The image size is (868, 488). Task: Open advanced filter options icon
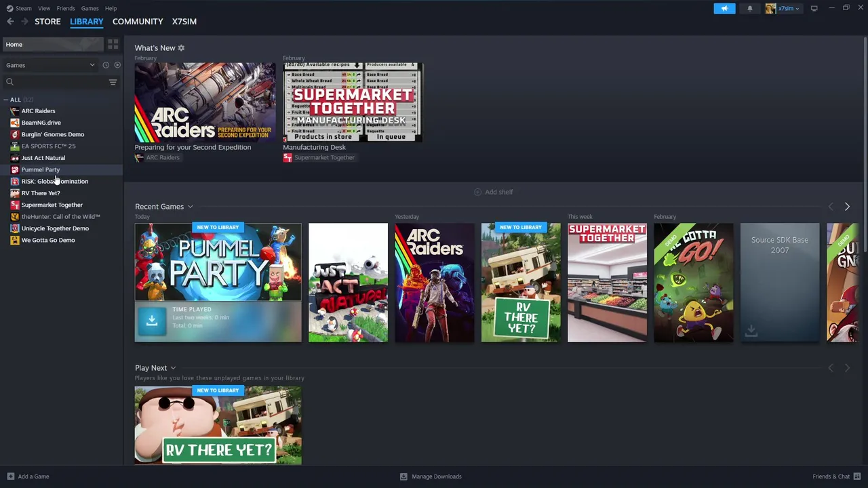pos(113,82)
